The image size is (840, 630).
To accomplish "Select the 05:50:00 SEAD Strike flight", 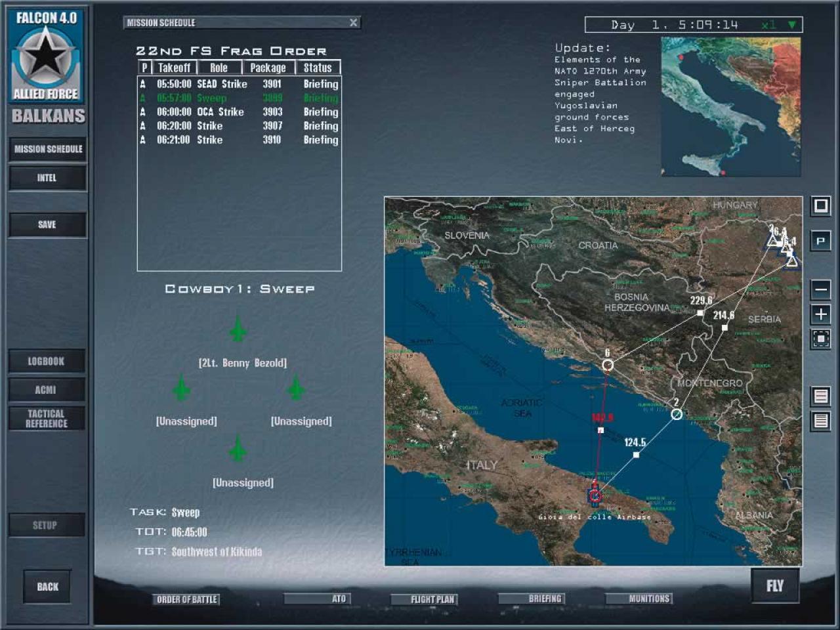I will point(239,84).
